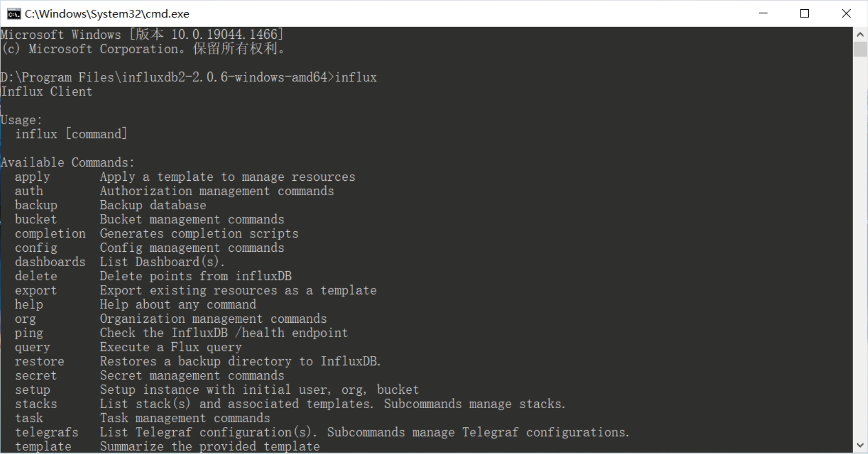
Task: Click the telegrafs command name
Action: (47, 433)
